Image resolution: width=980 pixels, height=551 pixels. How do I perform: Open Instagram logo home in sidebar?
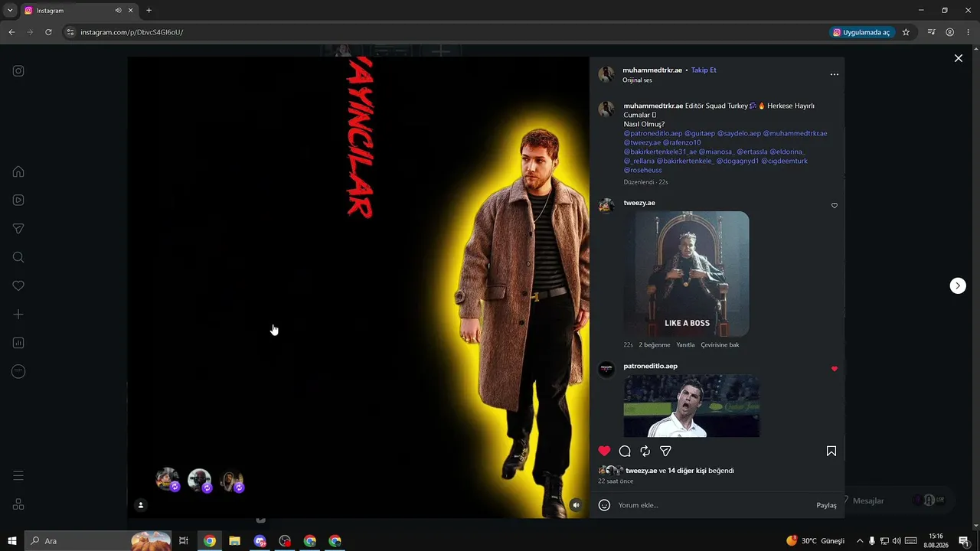pos(18,71)
